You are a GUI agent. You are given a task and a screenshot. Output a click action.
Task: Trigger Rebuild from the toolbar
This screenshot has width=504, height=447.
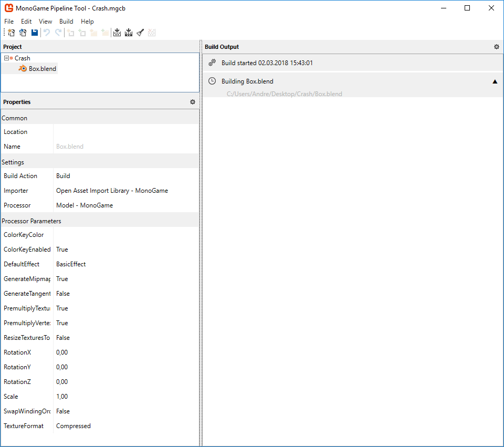point(129,33)
